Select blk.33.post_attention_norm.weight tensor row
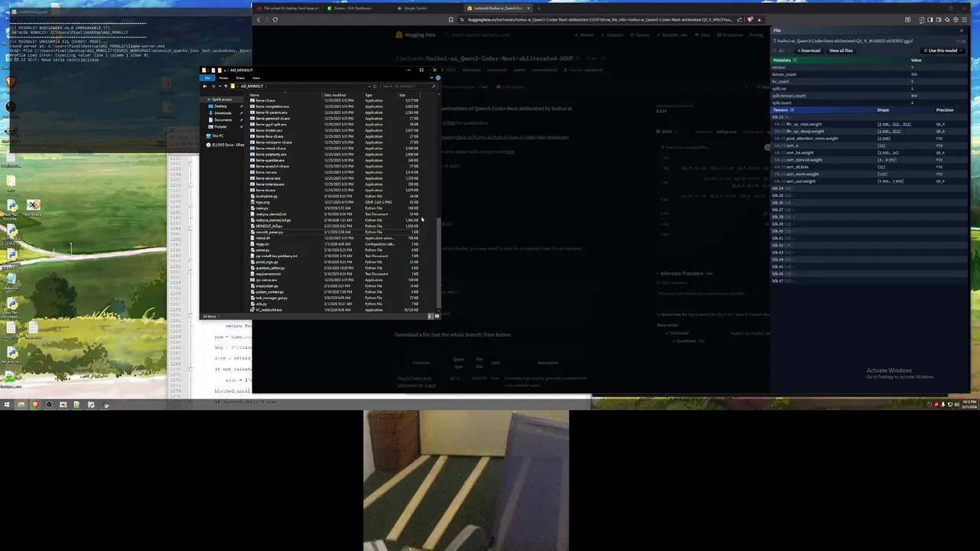This screenshot has width=980, height=551. 868,139
